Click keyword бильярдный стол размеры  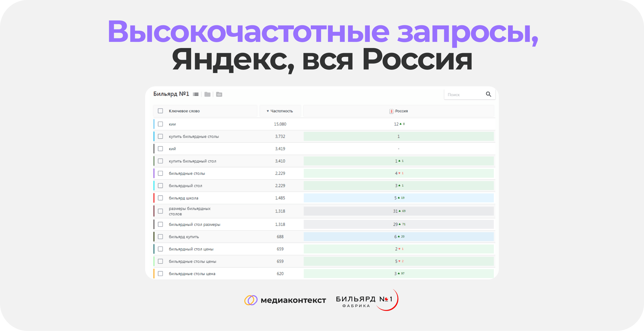pos(194,224)
